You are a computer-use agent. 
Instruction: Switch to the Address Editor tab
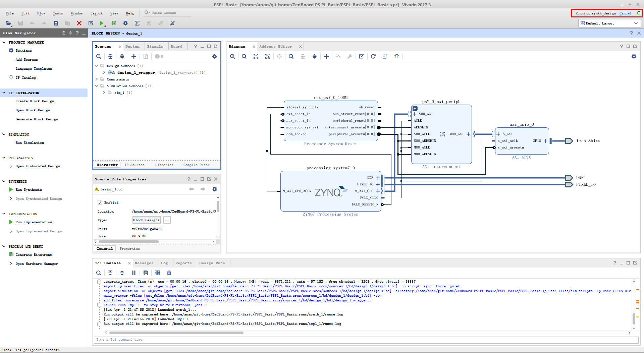(x=275, y=47)
